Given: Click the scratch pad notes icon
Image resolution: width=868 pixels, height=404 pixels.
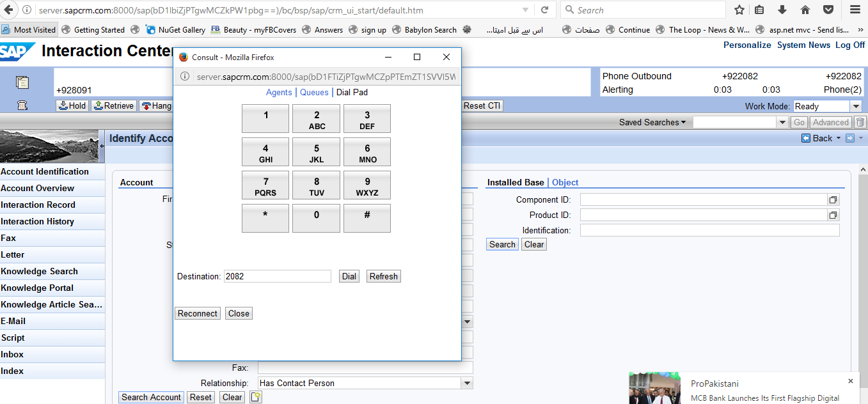Looking at the screenshot, I should [x=22, y=82].
